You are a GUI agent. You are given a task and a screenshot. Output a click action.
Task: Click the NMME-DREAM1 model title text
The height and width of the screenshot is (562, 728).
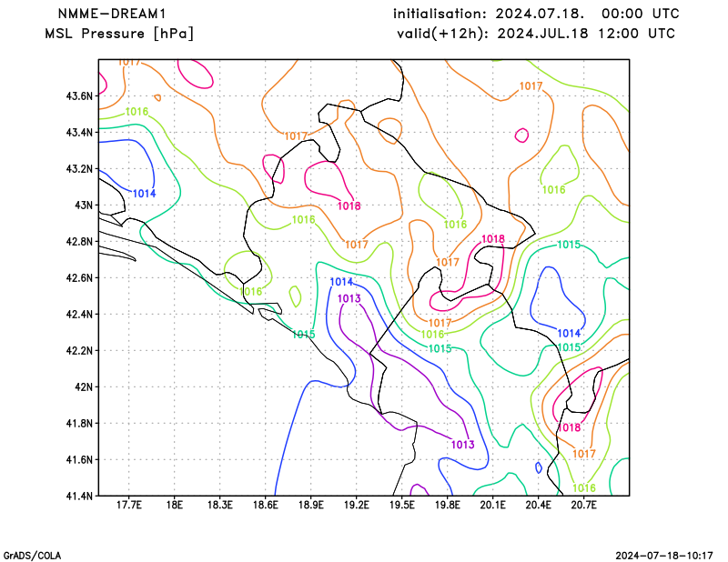112,14
